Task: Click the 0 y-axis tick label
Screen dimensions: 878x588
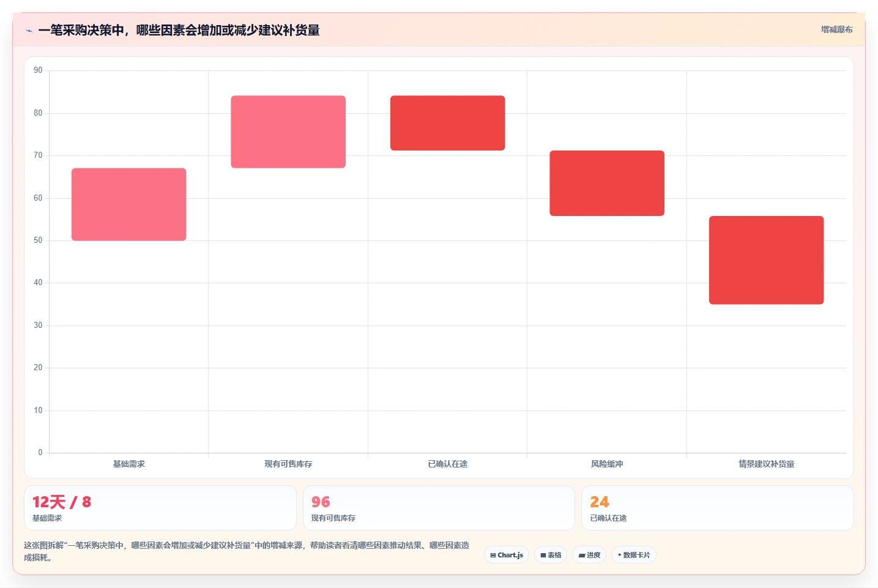Action: point(40,453)
